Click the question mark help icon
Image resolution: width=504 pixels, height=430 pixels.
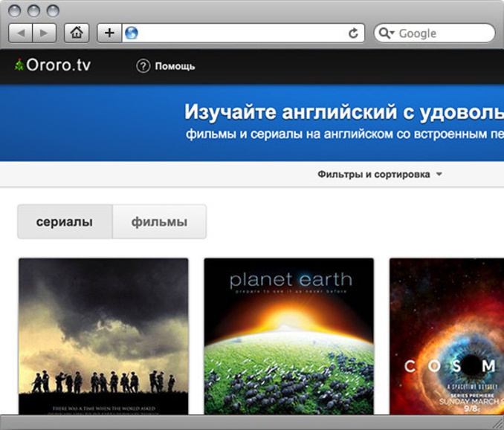pos(143,66)
